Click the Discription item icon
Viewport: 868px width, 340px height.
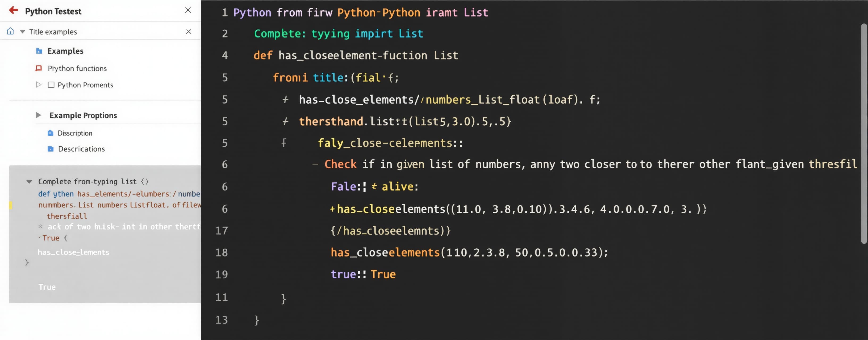pos(51,133)
